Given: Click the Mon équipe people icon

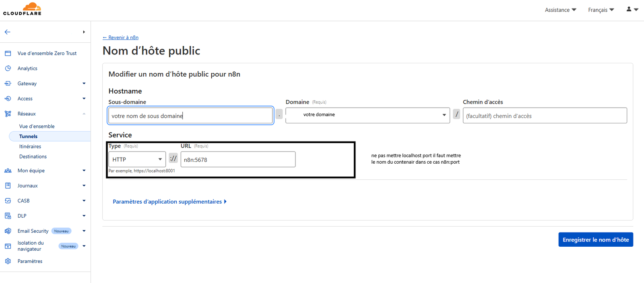Looking at the screenshot, I should click(x=8, y=171).
